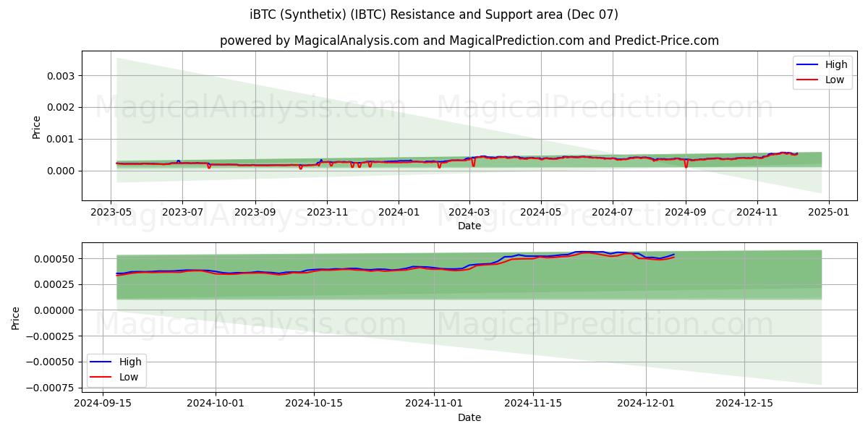Click the '2024-09' date tick
The image size is (868, 434).
(686, 213)
